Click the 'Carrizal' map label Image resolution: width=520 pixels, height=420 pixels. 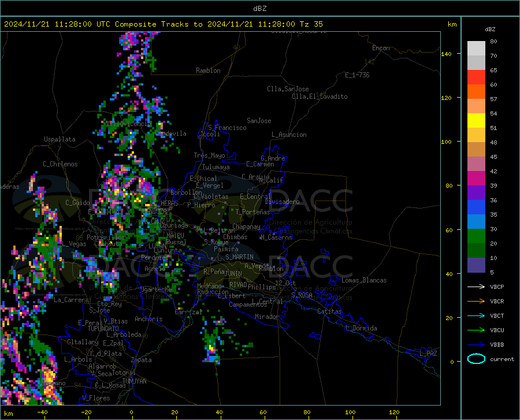pos(188,312)
